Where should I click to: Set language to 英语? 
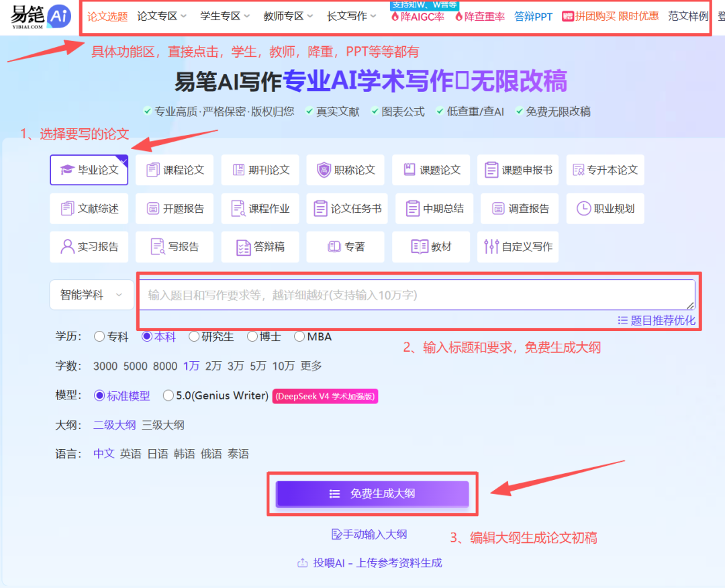tap(130, 454)
